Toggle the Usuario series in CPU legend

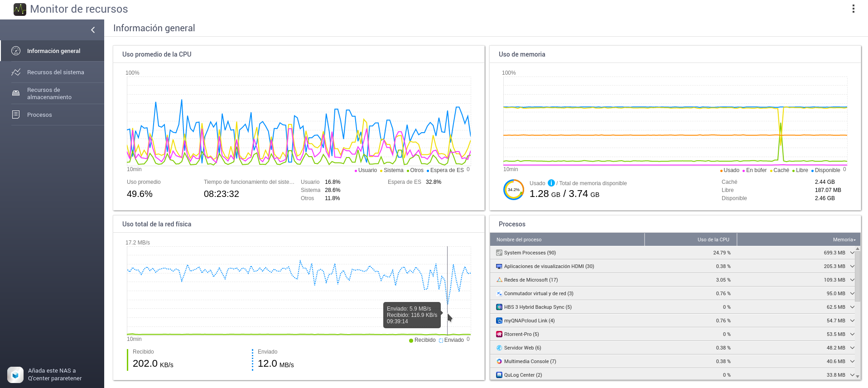[366, 170]
